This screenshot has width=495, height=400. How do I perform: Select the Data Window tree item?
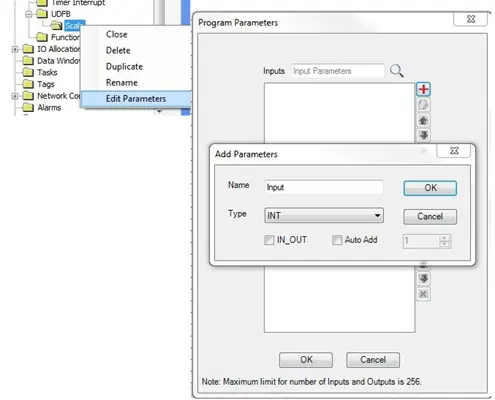[x=59, y=61]
